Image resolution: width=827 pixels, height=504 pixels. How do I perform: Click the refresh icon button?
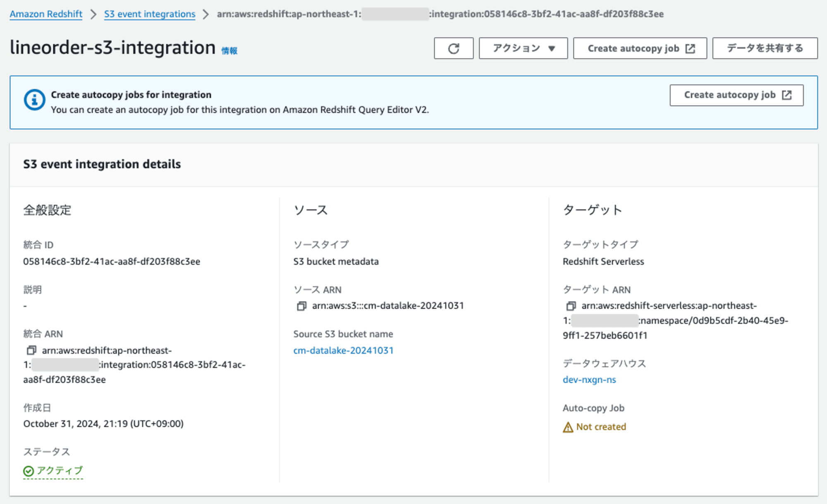point(454,48)
